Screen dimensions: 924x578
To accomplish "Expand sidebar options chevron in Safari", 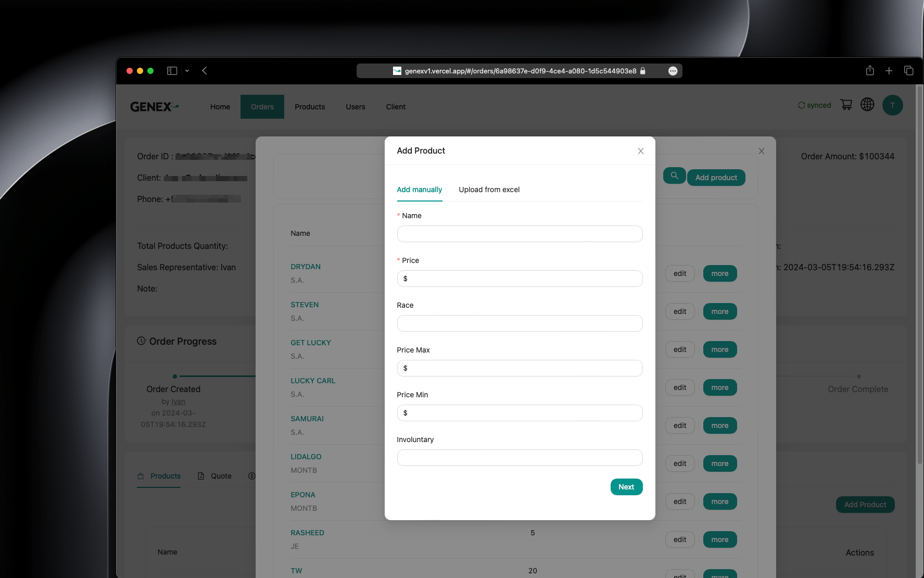I will tap(187, 71).
